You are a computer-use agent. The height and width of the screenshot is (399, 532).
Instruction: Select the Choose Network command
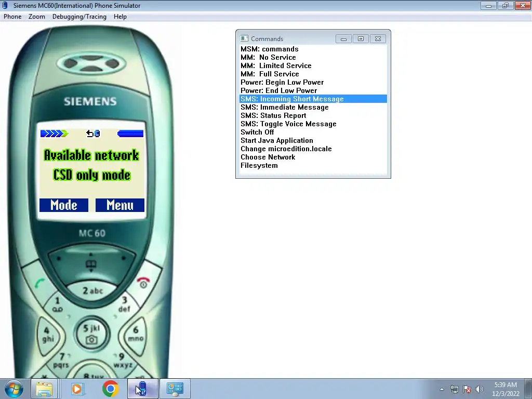[313, 157]
